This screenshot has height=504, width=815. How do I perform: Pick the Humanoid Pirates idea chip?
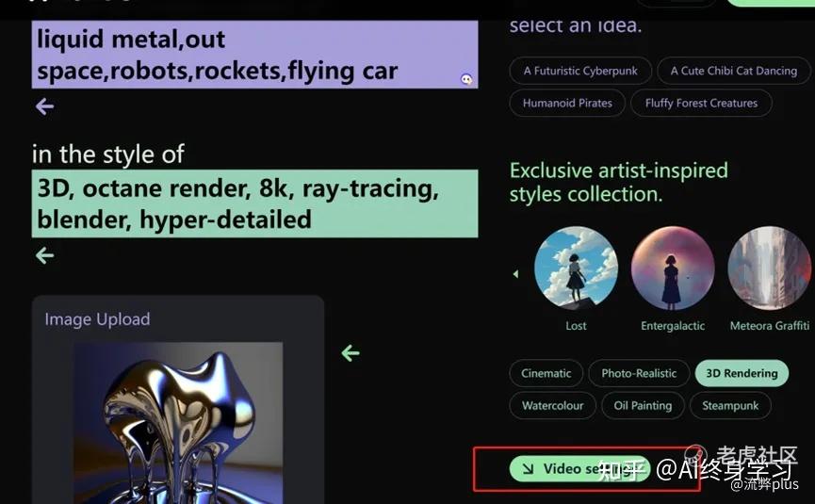coord(567,103)
